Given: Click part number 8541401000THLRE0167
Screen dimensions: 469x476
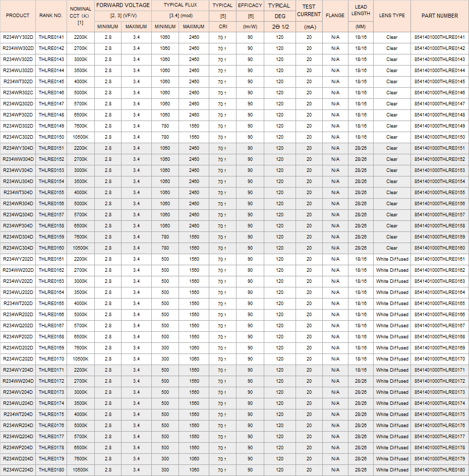Looking at the screenshot, I should (440, 325).
